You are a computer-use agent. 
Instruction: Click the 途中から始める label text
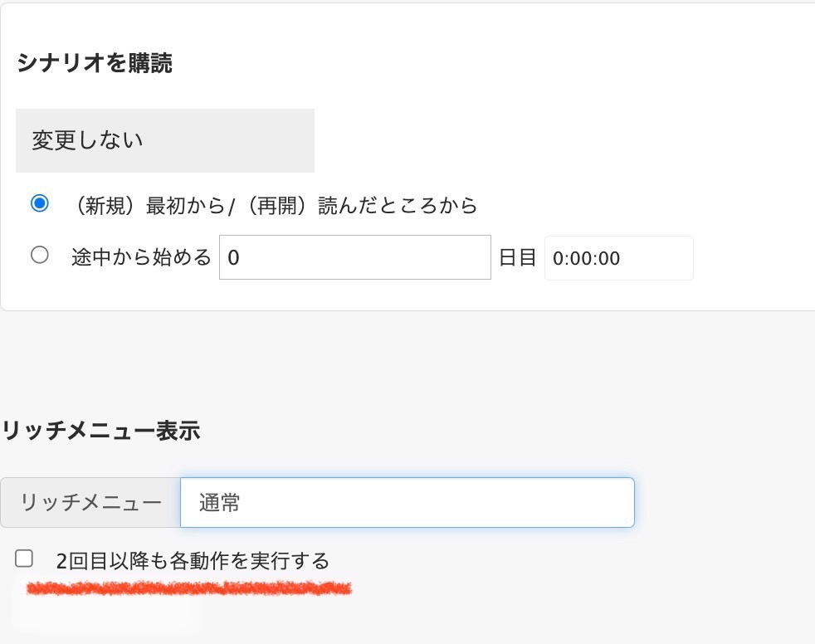[141, 256]
